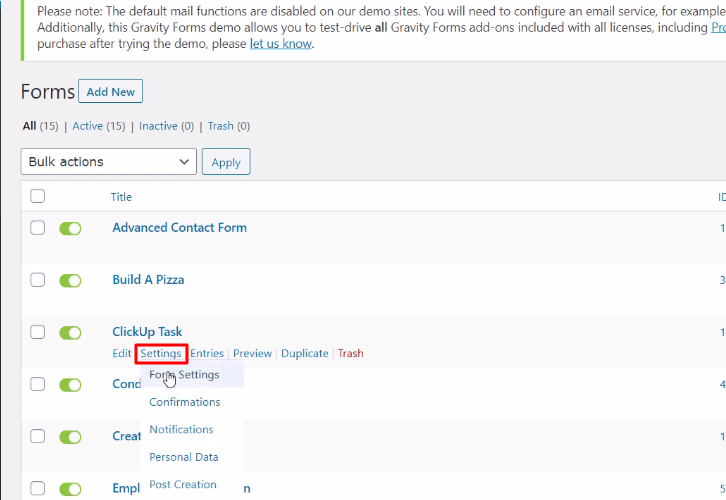Check the checkbox in the Cond row

38,384
